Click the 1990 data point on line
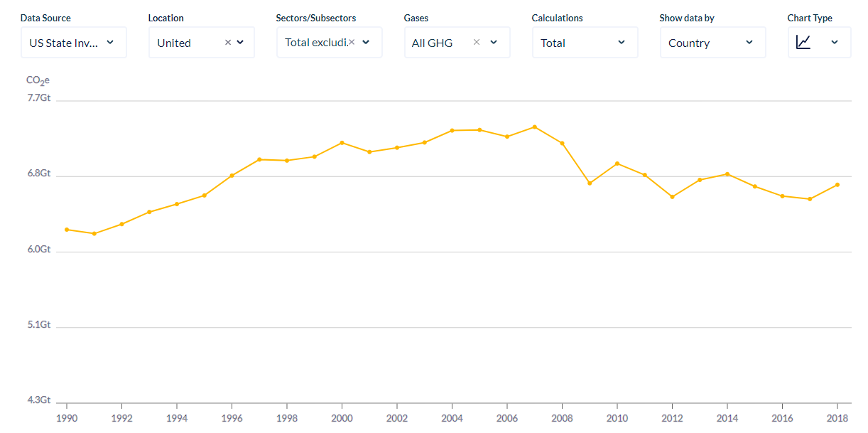868x433 pixels. pos(67,230)
